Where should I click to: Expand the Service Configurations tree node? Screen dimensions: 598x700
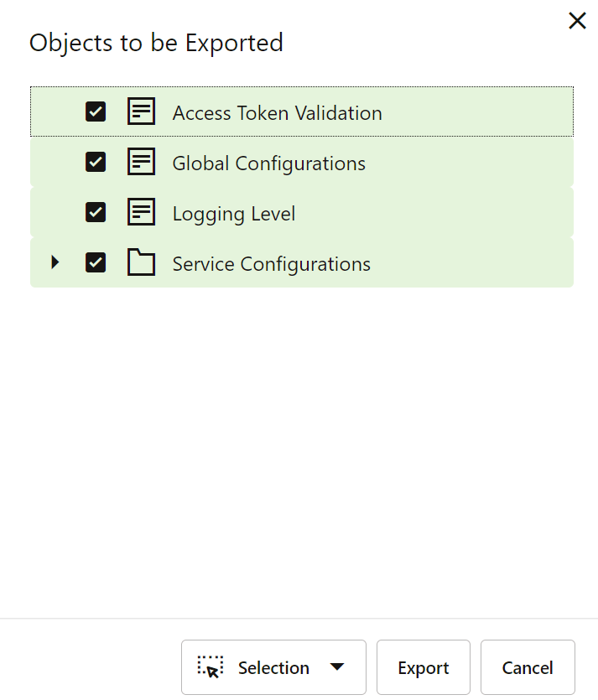[x=55, y=262]
